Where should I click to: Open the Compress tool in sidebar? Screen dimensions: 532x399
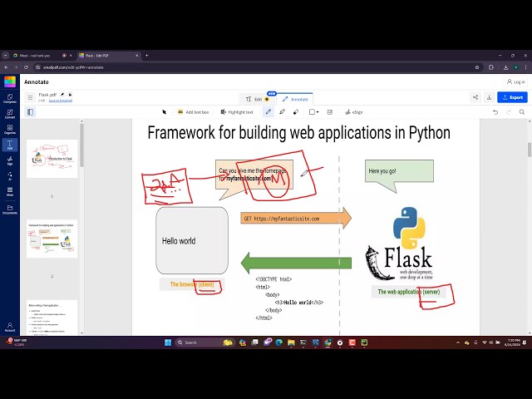10,98
